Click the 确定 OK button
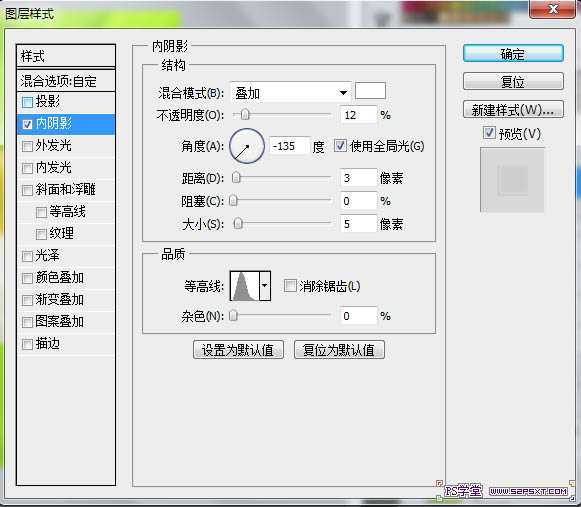Image resolution: width=581 pixels, height=507 pixels. click(513, 54)
